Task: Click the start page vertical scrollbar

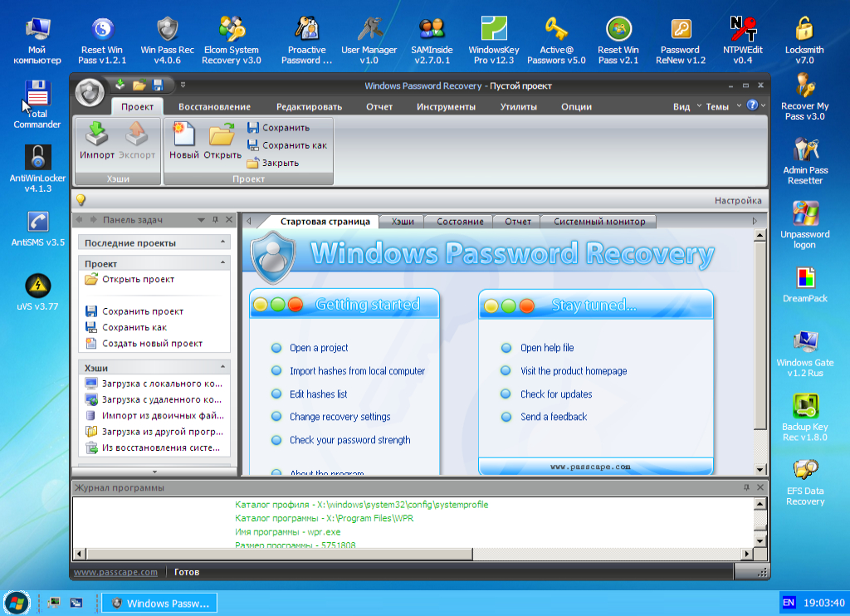Action: point(760,352)
